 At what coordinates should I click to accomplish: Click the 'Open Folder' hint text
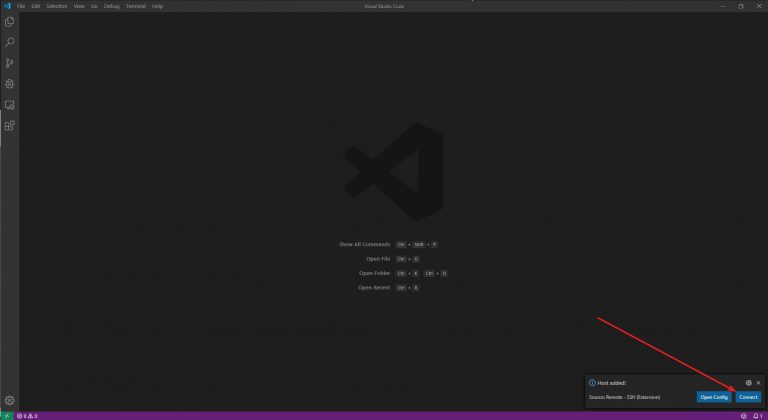tap(374, 273)
